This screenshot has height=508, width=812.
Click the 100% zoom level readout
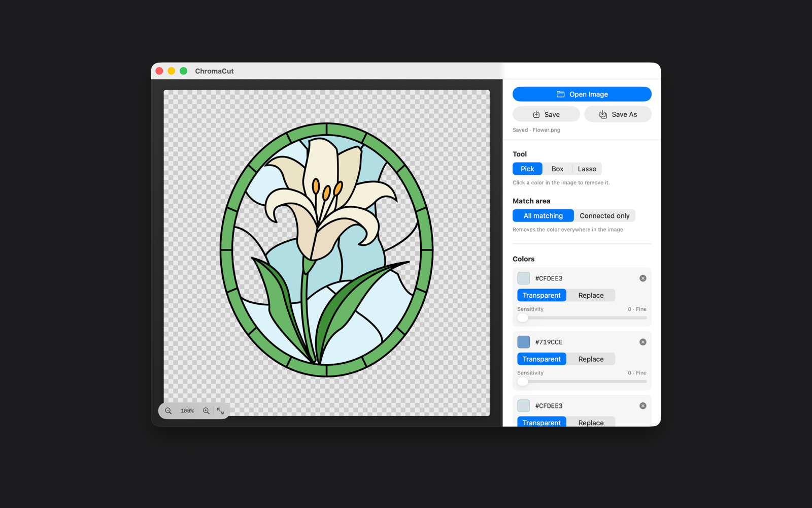click(x=187, y=411)
